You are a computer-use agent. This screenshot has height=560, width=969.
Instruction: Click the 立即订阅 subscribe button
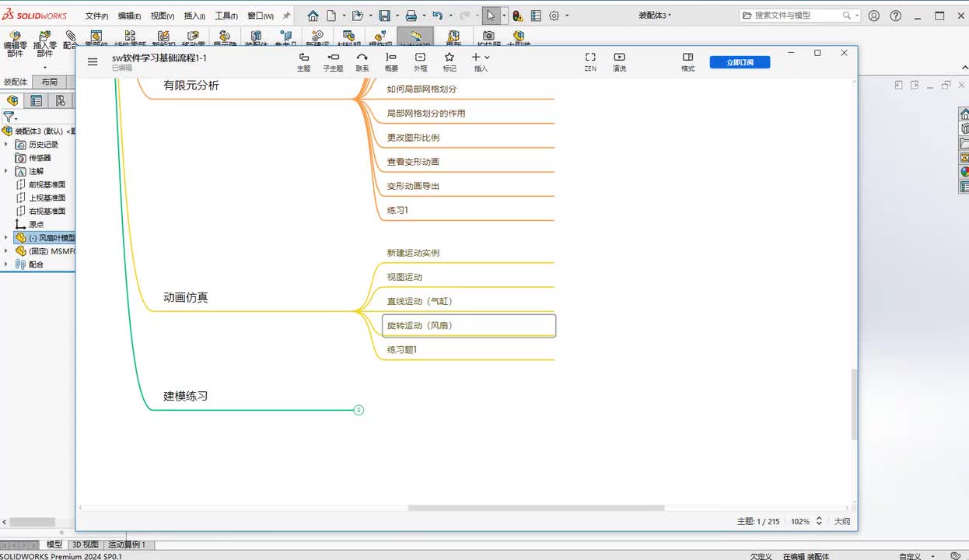pyautogui.click(x=740, y=62)
